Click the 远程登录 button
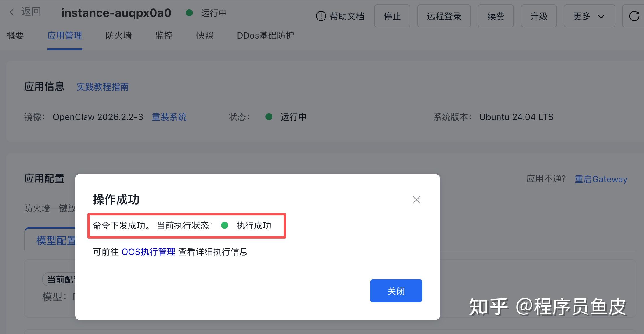 point(444,16)
